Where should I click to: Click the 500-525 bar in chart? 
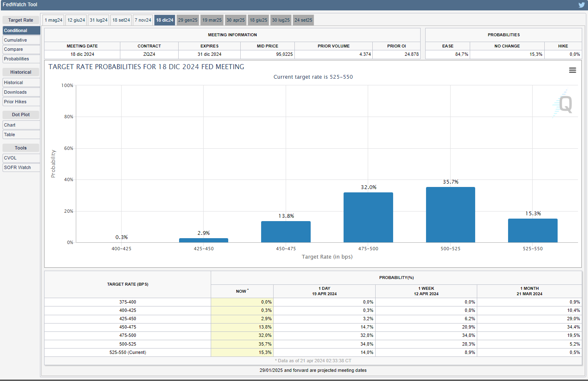450,215
